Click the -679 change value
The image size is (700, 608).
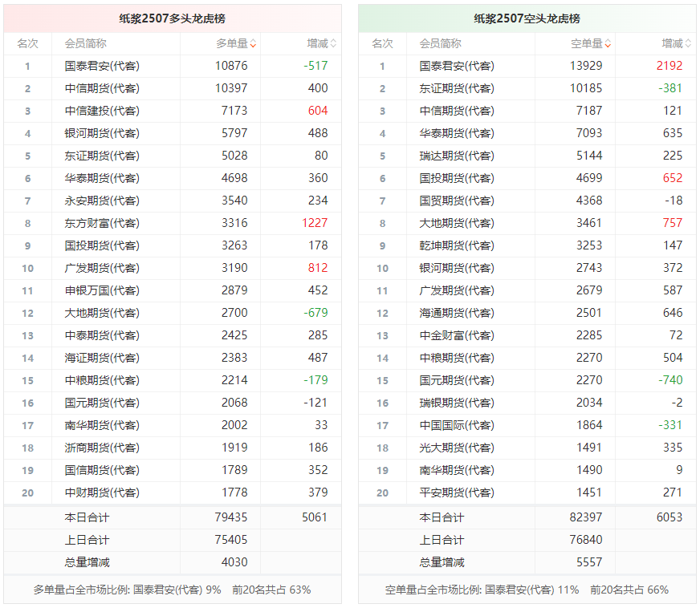point(315,313)
